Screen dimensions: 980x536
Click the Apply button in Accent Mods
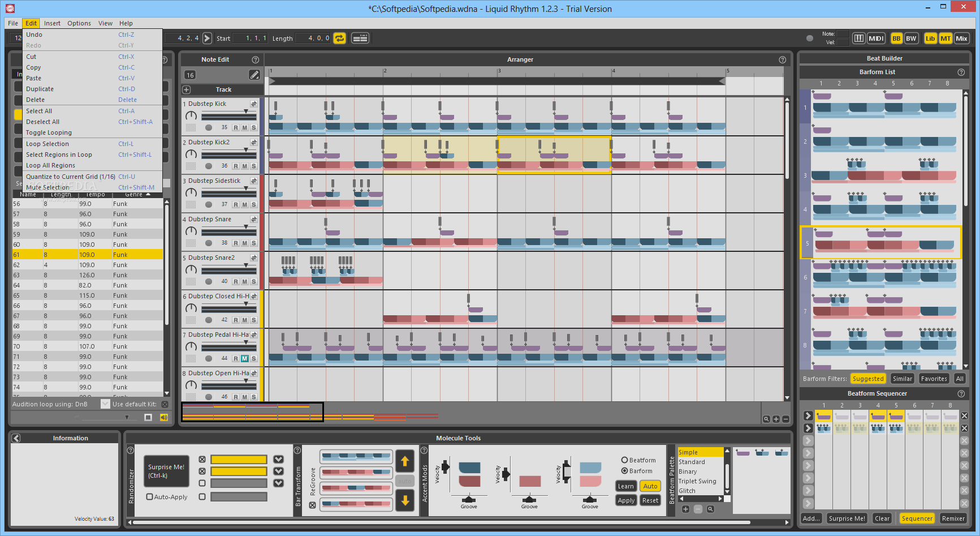626,500
